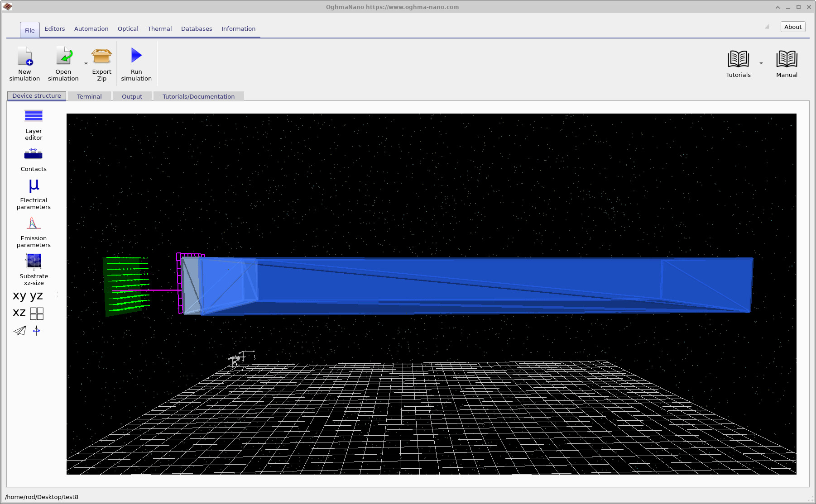Run the simulation
The width and height of the screenshot is (816, 504).
pos(136,63)
